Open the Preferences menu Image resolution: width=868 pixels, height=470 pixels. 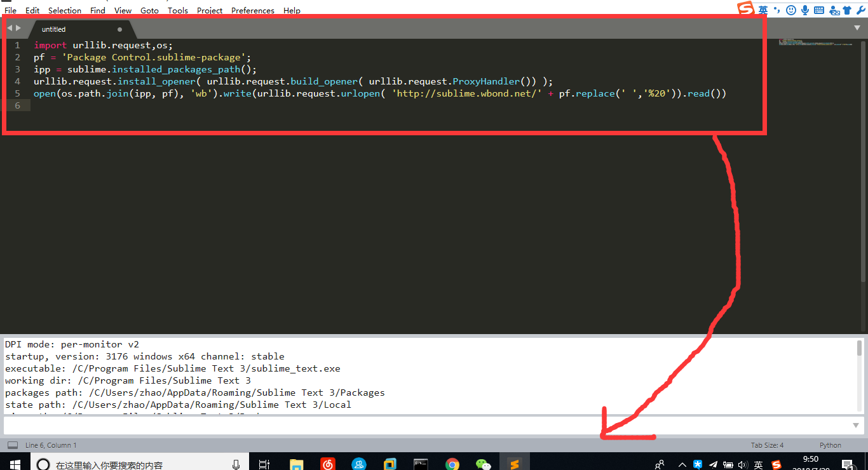click(253, 10)
